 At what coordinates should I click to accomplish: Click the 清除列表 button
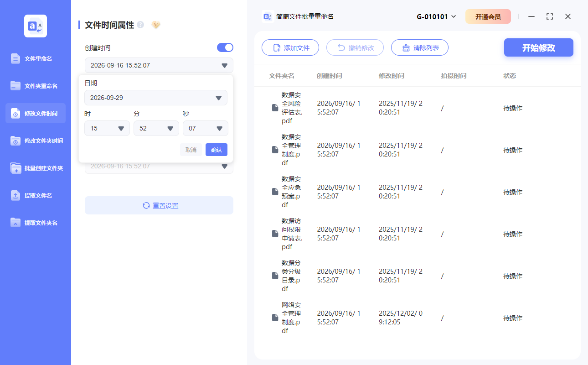pos(420,47)
